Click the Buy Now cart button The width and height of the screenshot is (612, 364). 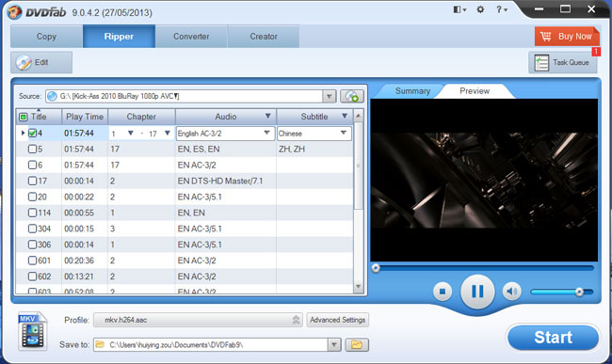(x=567, y=37)
